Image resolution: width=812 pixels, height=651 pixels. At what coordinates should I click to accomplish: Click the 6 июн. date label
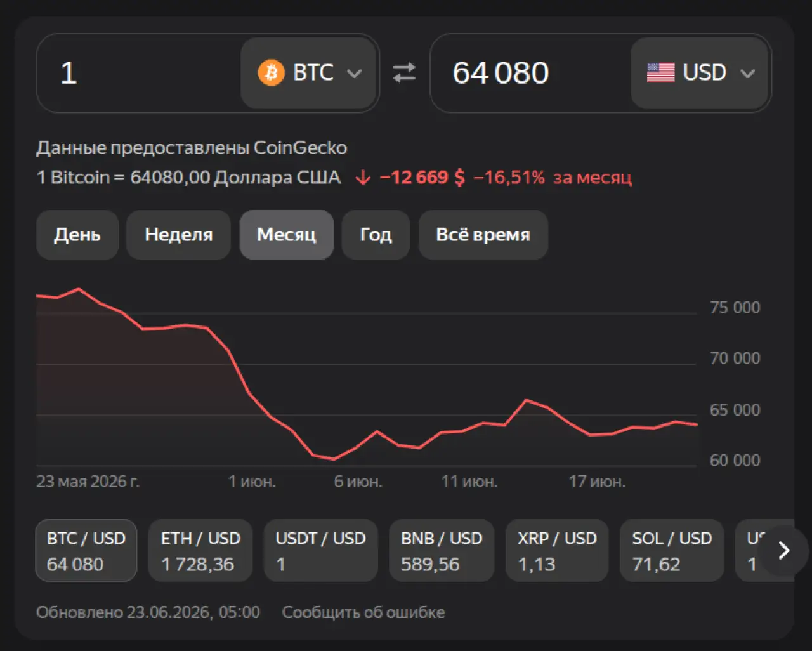point(358,482)
